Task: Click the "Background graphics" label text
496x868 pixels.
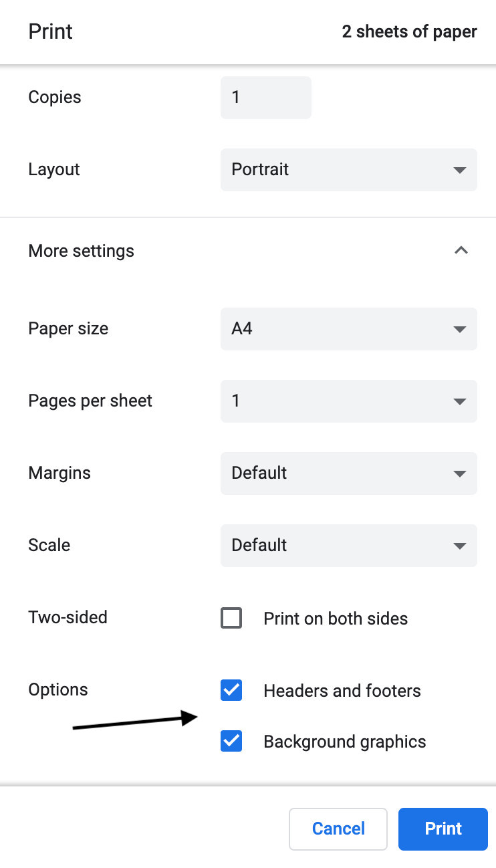Action: (344, 742)
